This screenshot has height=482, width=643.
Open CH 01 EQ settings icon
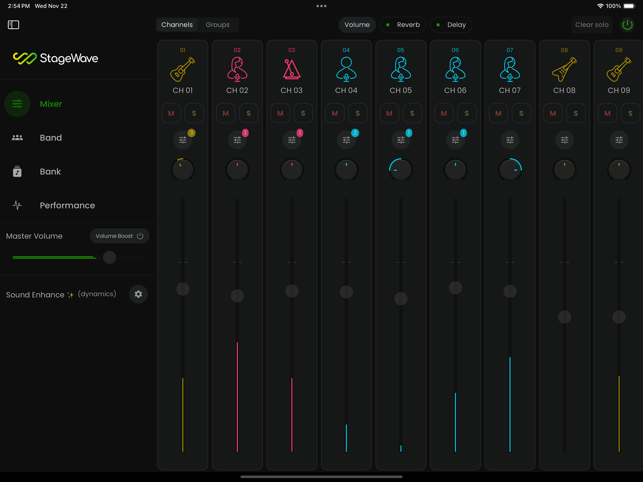click(182, 140)
